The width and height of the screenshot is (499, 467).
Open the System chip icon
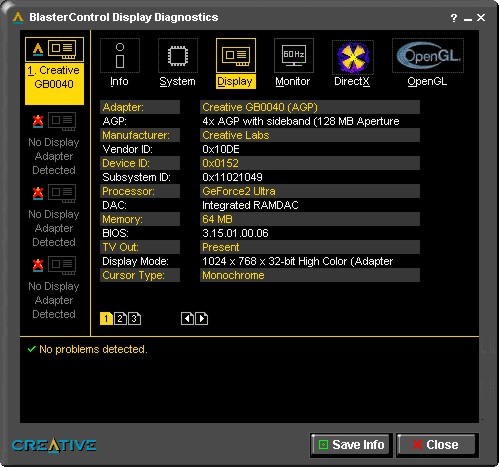click(x=178, y=56)
